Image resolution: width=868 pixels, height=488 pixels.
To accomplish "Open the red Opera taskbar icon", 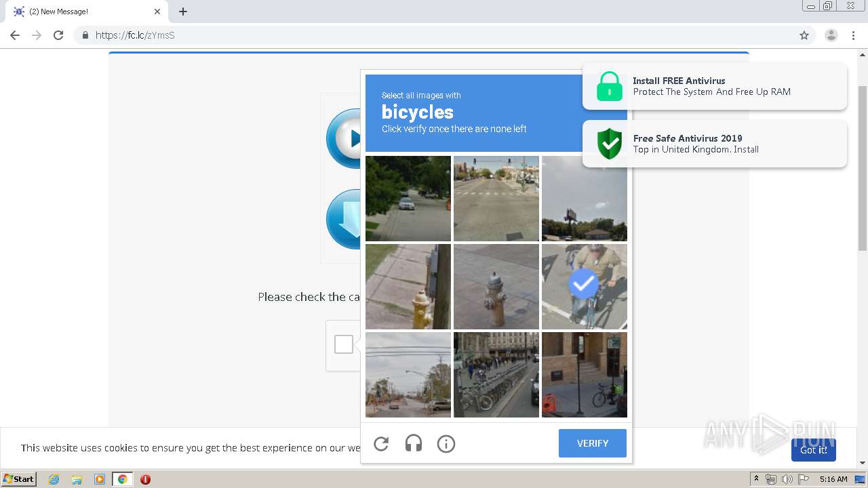I will pos(145,479).
